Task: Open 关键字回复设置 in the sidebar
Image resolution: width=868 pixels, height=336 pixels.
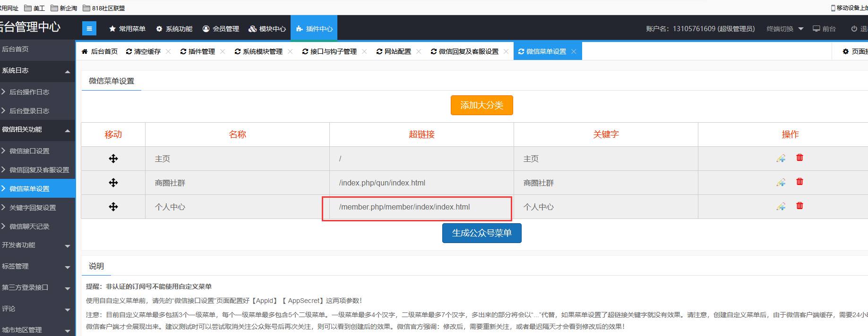Action: point(33,208)
